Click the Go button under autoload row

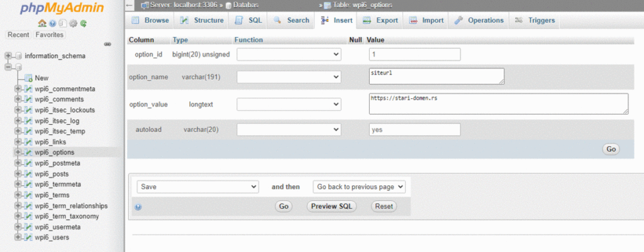point(611,149)
